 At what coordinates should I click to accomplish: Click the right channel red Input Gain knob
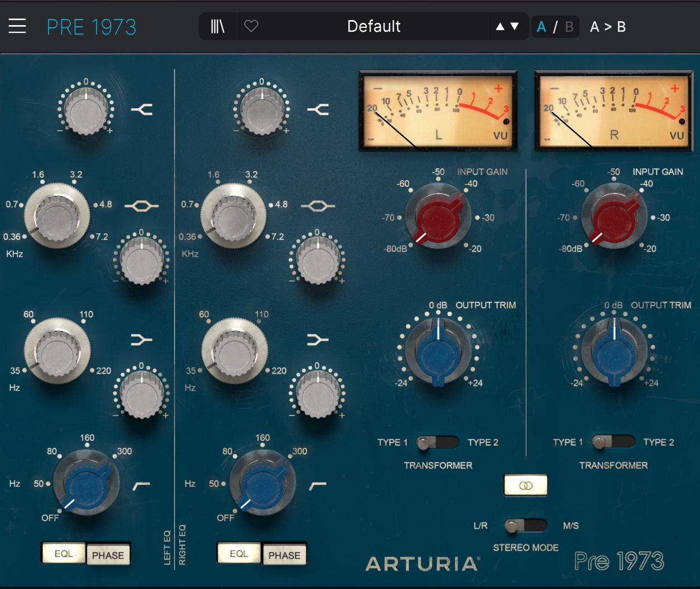[x=614, y=217]
